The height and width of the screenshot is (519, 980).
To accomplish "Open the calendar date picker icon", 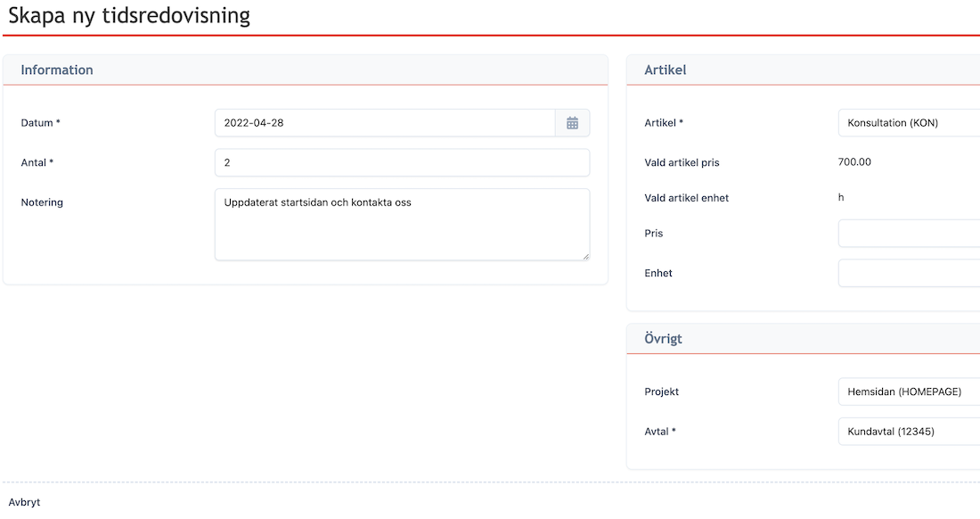I will coord(572,123).
